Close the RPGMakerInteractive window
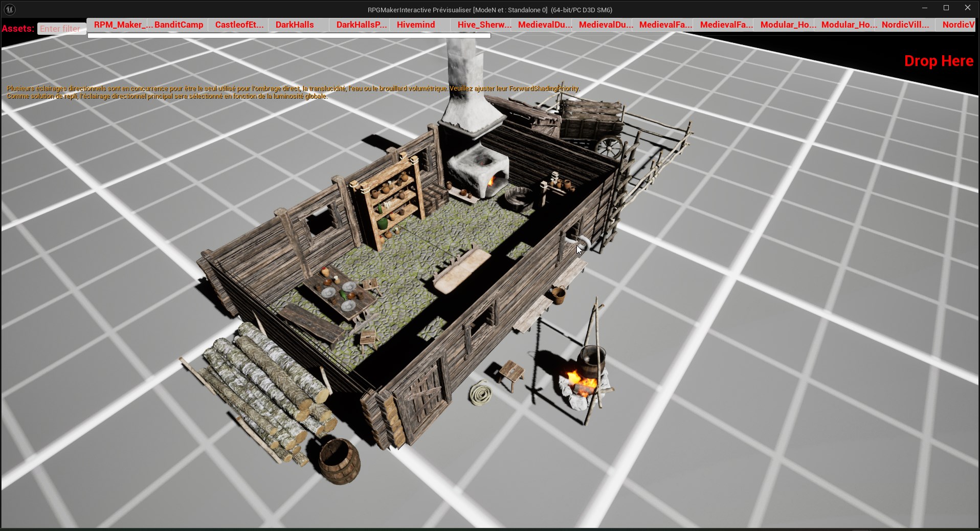This screenshot has height=531, width=980. click(968, 8)
